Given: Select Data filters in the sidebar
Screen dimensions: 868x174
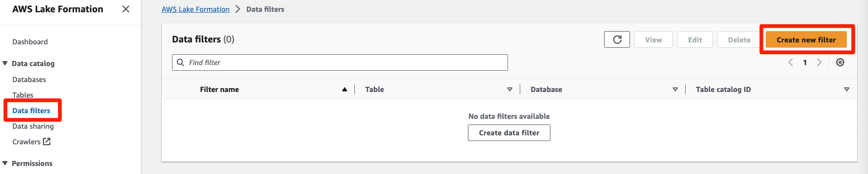Looking at the screenshot, I should click(x=31, y=110).
